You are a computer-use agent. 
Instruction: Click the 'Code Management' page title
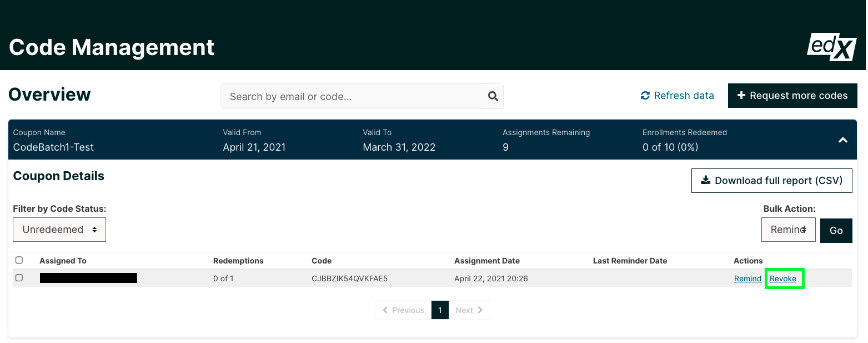click(x=112, y=47)
